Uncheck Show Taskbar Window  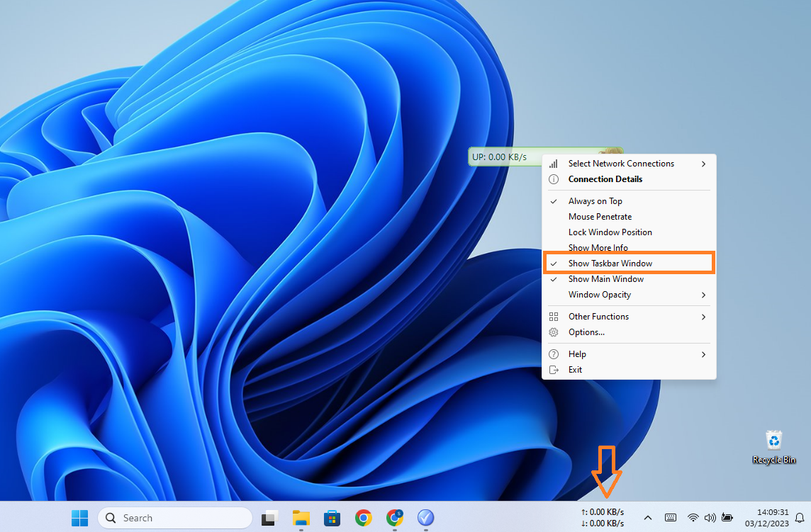(x=610, y=264)
